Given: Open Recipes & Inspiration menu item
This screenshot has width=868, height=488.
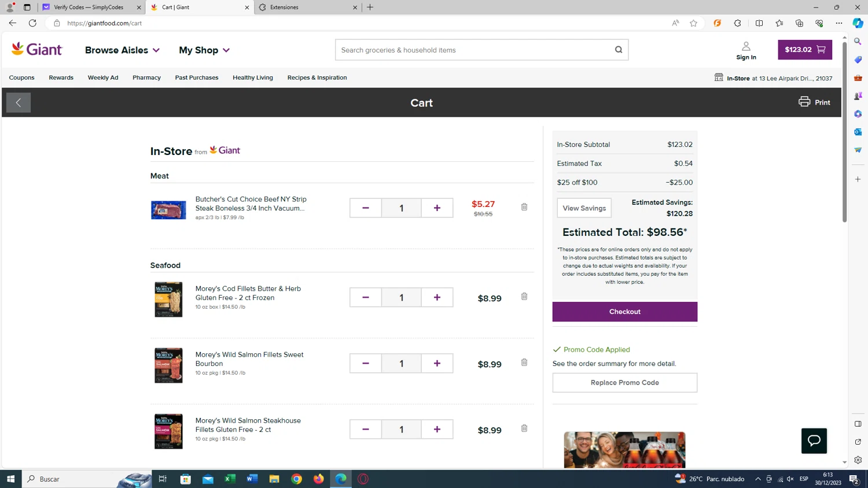Looking at the screenshot, I should 317,77.
